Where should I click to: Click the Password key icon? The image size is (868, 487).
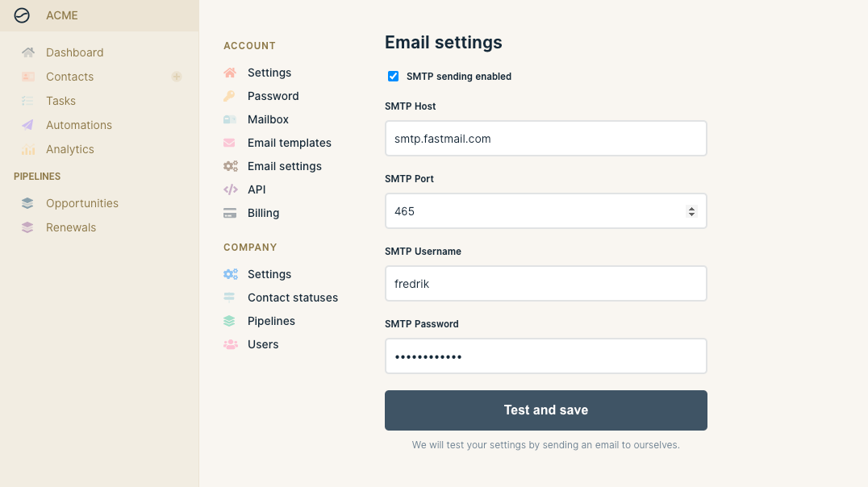point(229,96)
